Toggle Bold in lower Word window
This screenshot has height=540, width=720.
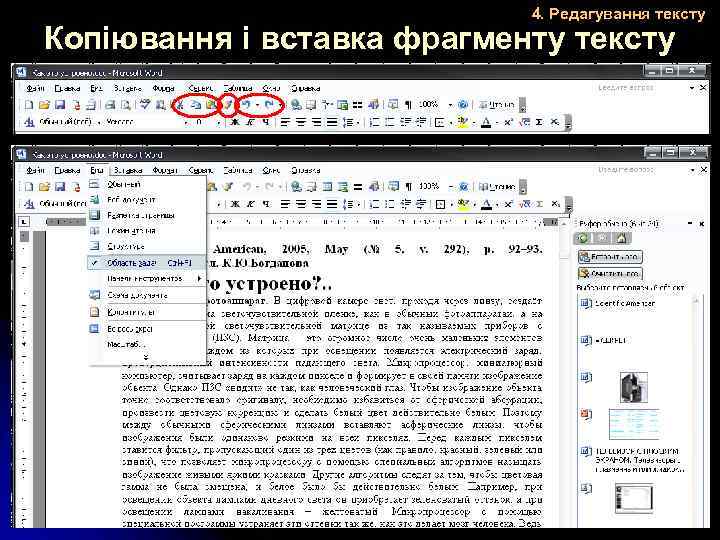tap(235, 204)
